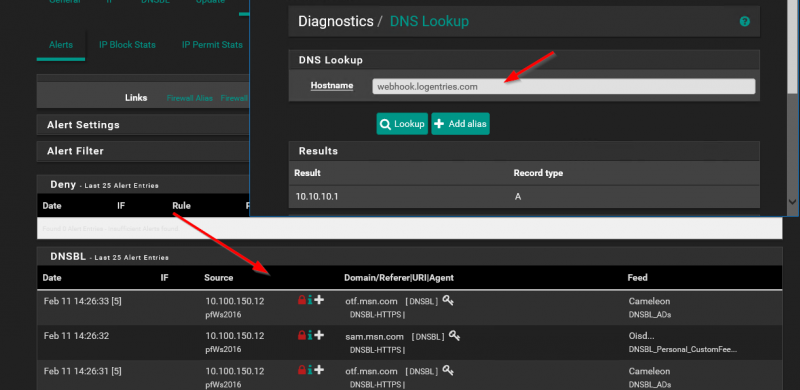Click domain otf.msn.com in 14:26:31 row
800x390 pixels.
pos(371,371)
